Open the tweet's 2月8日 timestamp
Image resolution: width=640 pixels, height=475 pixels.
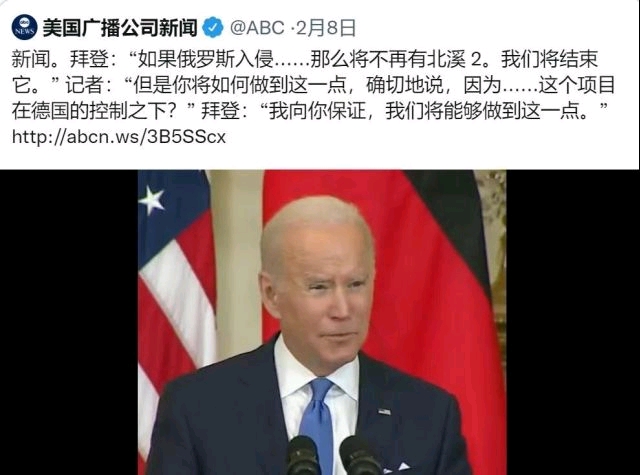(x=325, y=28)
